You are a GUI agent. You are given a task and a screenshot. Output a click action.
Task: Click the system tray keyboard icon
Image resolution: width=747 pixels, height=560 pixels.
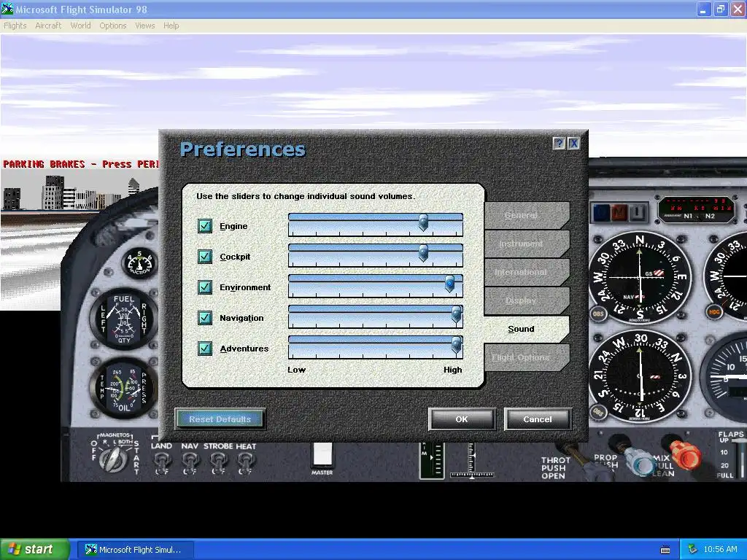pos(665,550)
